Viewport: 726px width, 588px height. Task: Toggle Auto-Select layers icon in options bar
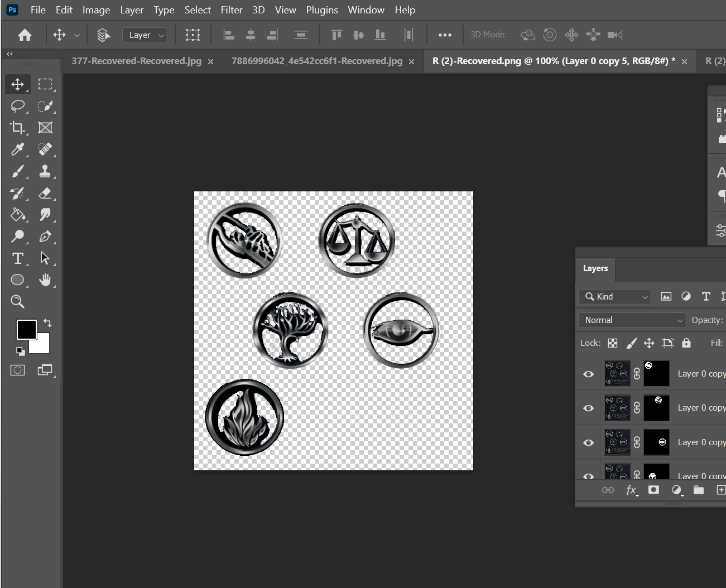point(103,35)
